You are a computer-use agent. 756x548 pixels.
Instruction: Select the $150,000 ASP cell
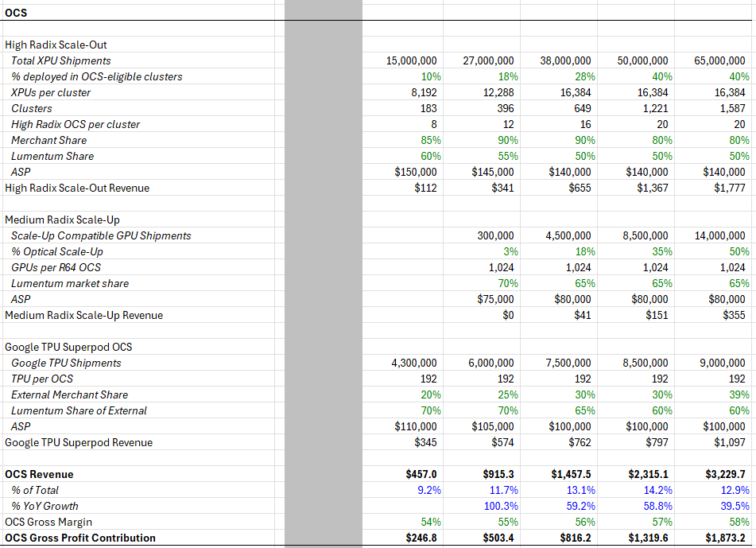coord(416,173)
